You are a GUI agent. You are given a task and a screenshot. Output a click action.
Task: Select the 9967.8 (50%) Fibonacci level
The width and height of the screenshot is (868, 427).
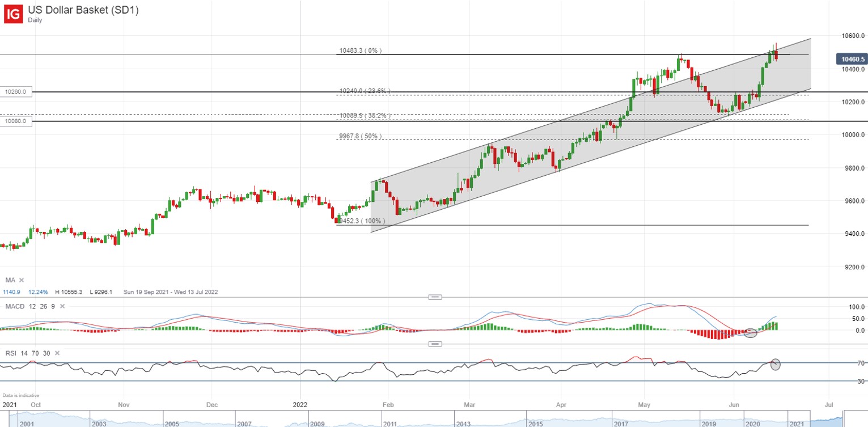pyautogui.click(x=361, y=136)
